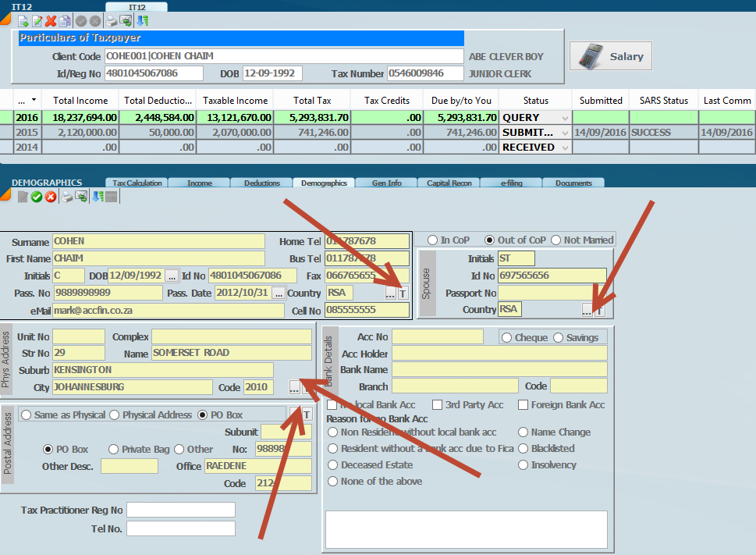Open the Deductions tab
The image size is (756, 555).
262,183
